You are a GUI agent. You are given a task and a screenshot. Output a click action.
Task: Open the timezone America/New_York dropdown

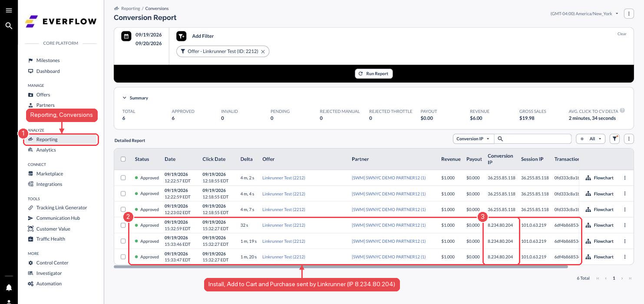coord(584,14)
